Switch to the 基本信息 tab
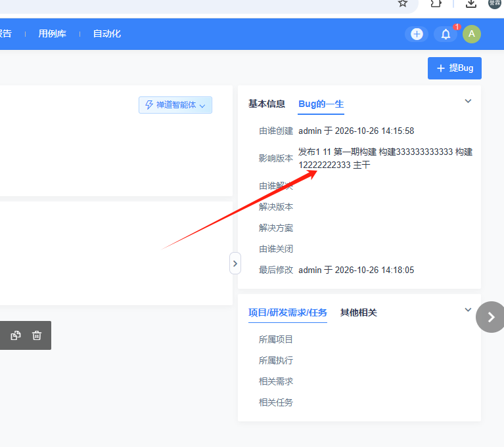This screenshot has height=447, width=504. pyautogui.click(x=267, y=104)
